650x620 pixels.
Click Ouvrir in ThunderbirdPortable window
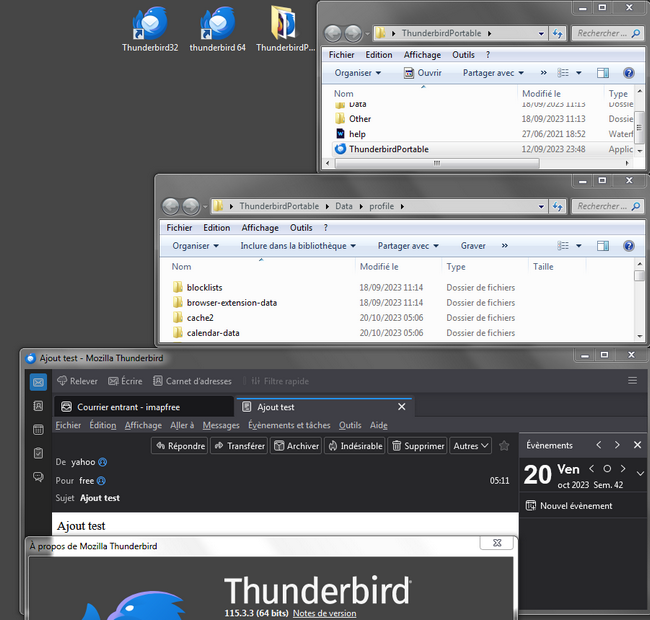422,73
